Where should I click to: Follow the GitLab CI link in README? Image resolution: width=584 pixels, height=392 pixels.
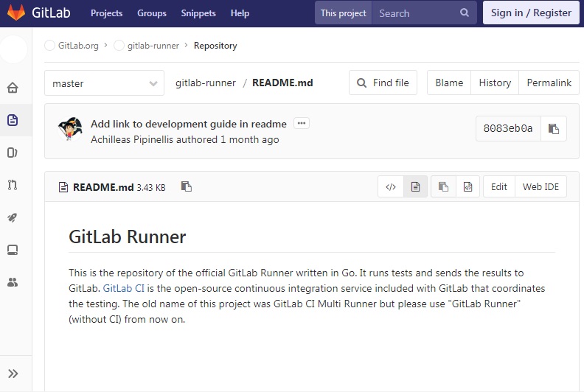click(x=123, y=288)
